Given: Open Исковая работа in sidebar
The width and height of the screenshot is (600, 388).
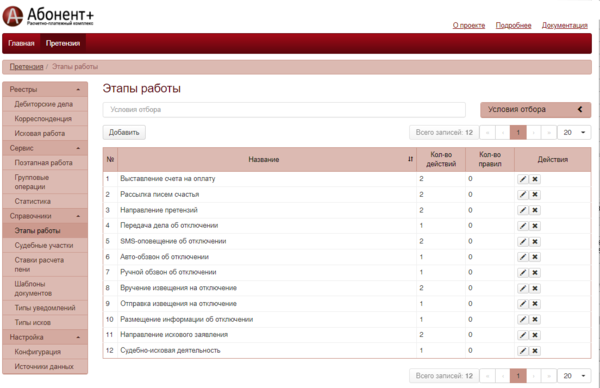Looking at the screenshot, I should (45, 134).
